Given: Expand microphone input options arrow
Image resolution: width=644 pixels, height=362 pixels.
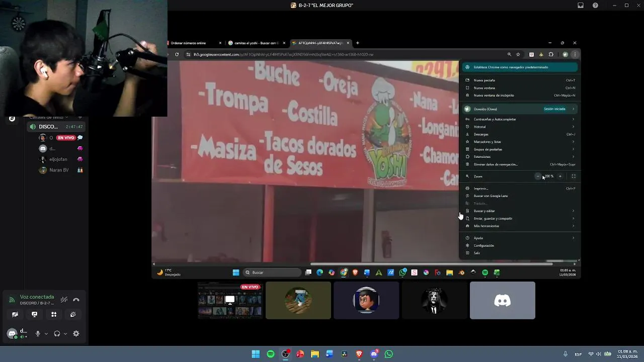Looking at the screenshot, I should [x=46, y=333].
